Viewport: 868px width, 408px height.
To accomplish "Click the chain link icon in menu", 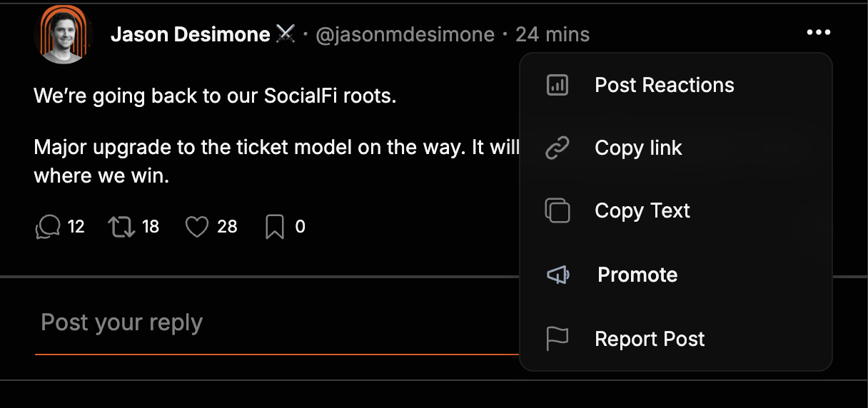I will pyautogui.click(x=557, y=148).
